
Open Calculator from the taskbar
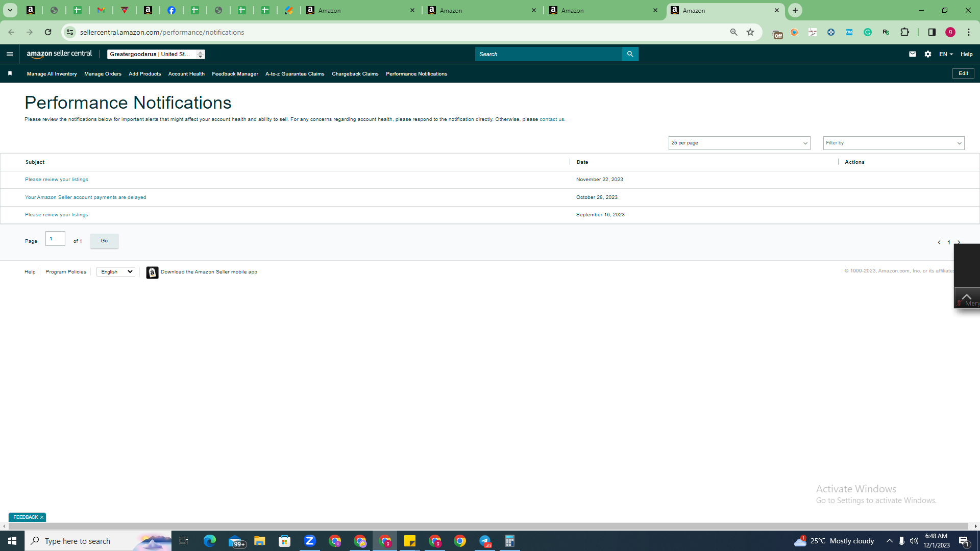(x=510, y=541)
